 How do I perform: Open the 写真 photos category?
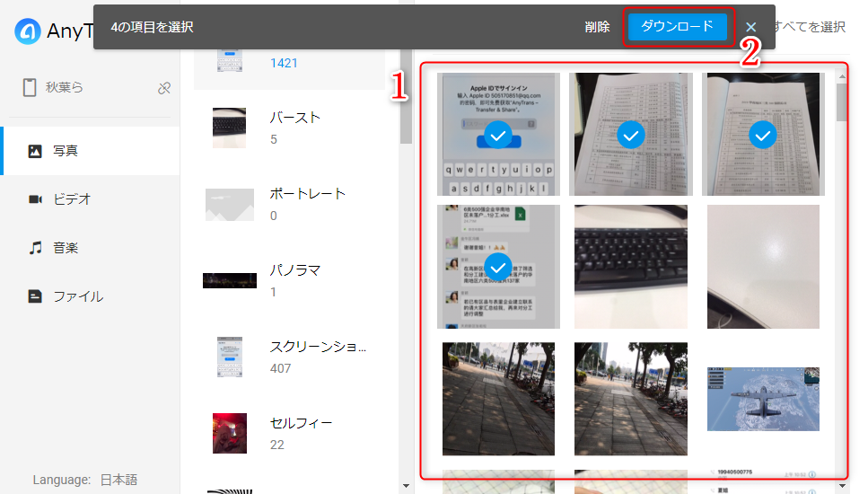[x=91, y=151]
